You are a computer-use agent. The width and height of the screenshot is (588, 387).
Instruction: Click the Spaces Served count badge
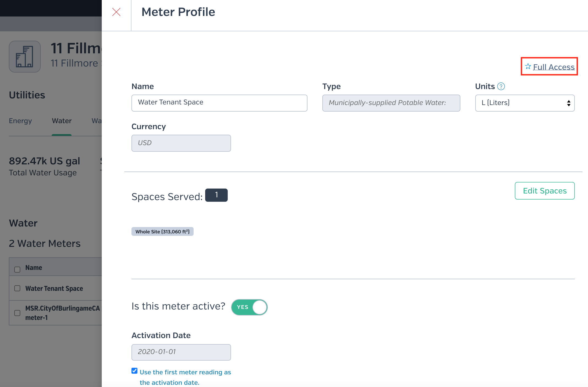(216, 195)
